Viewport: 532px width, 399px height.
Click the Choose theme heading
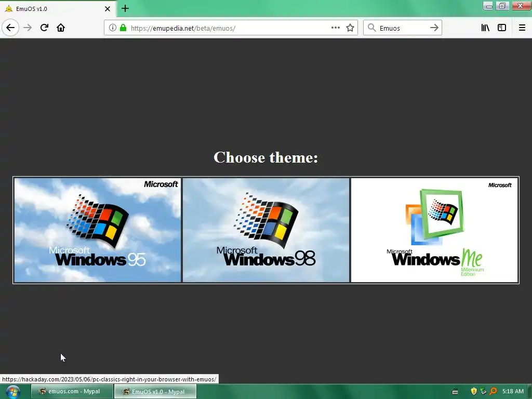(265, 157)
